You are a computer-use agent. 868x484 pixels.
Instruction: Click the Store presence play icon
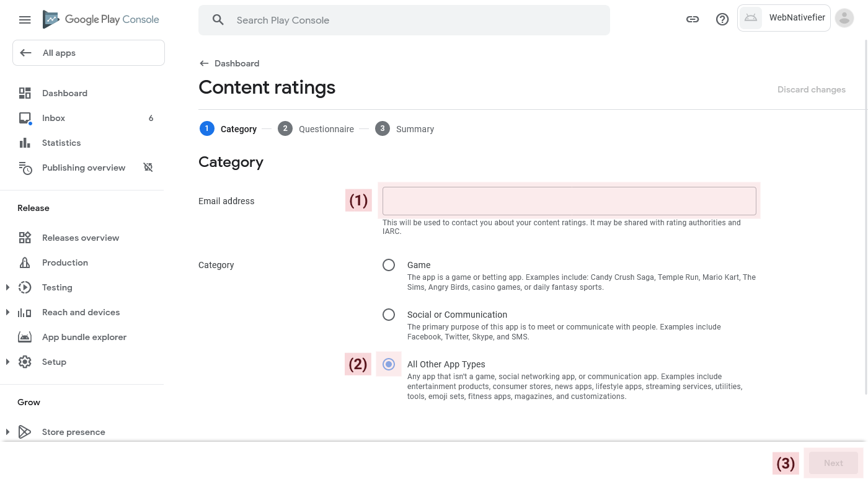click(x=25, y=432)
